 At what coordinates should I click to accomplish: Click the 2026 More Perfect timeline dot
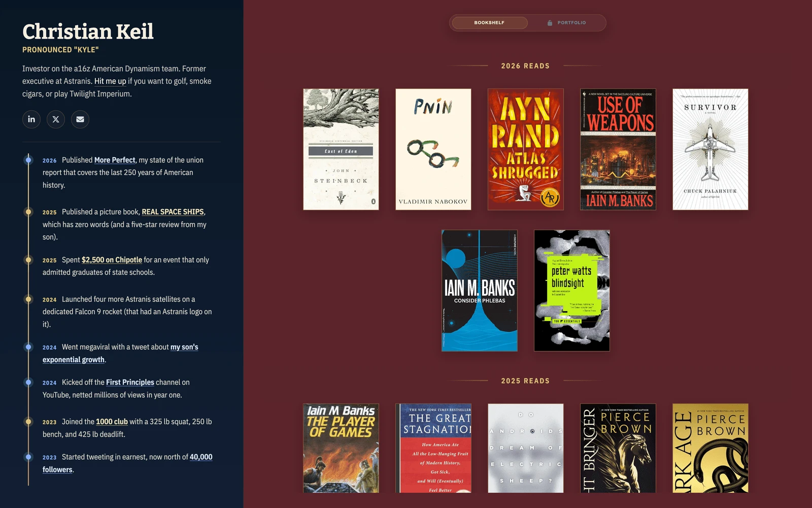(28, 160)
